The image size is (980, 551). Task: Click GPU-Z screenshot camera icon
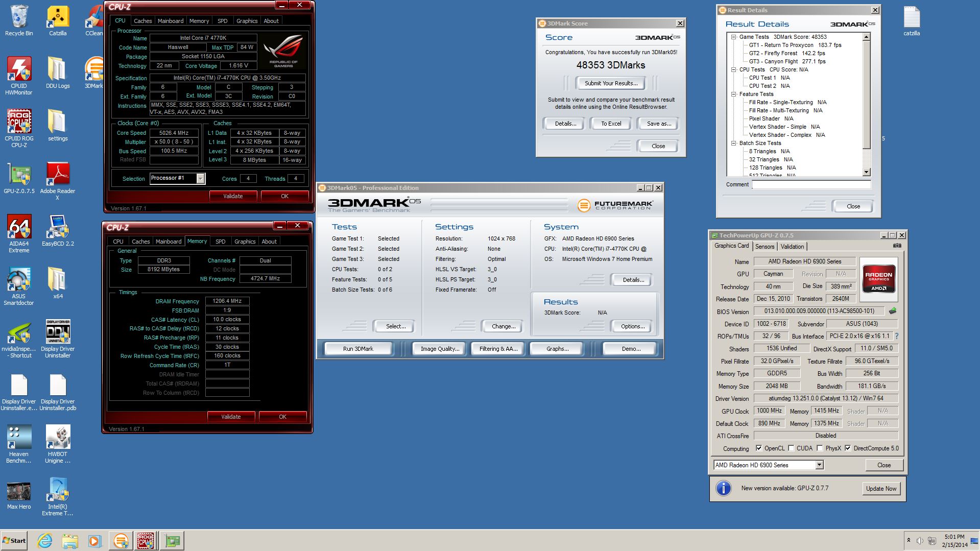coord(897,246)
